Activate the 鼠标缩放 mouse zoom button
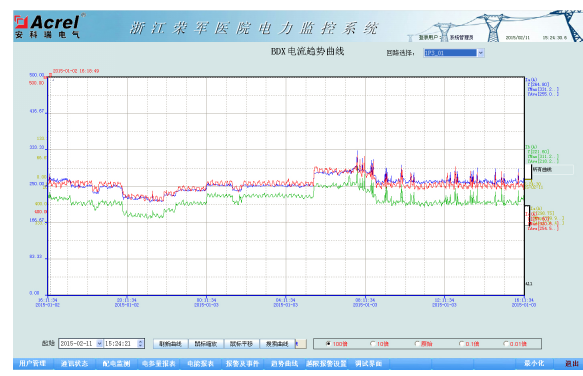583x376 pixels. tap(206, 344)
